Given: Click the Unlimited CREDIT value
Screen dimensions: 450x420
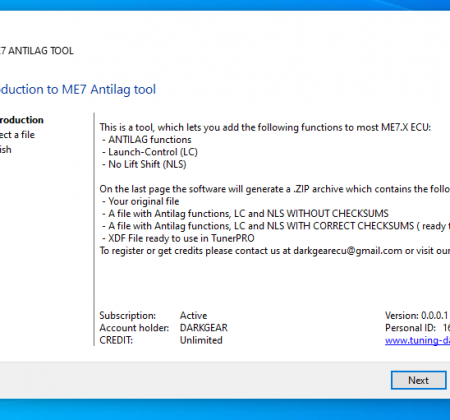Looking at the screenshot, I should (201, 340).
